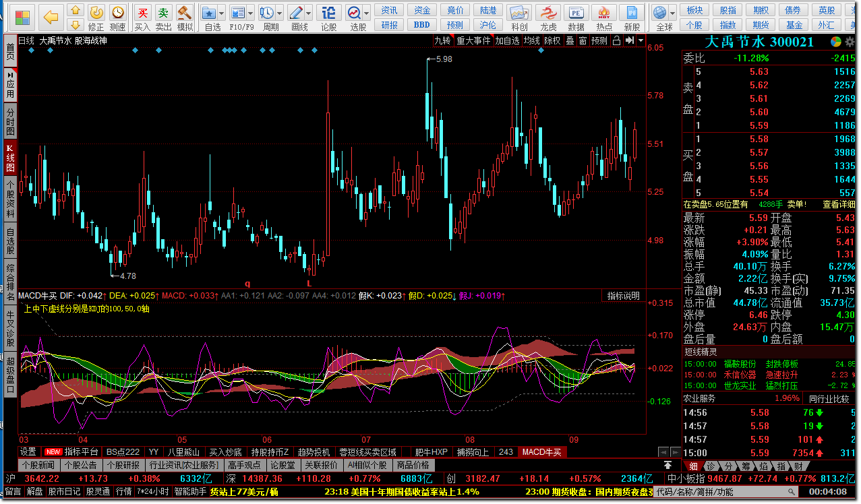
Task: Open 留言 message in status bar
Action: click(13, 492)
